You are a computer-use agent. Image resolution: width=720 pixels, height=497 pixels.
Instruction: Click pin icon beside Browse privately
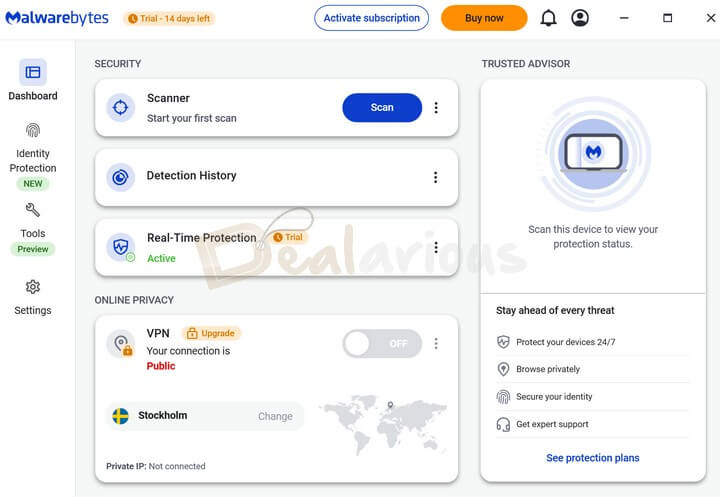[503, 369]
